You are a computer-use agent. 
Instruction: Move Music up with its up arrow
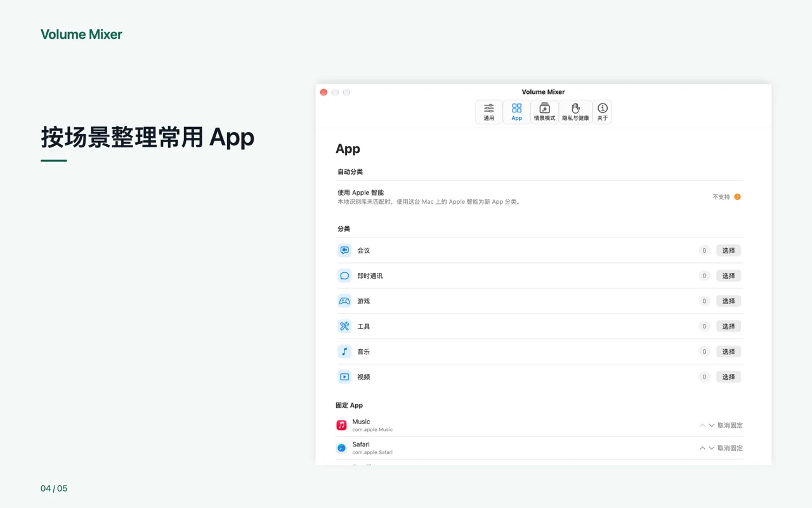coord(702,425)
